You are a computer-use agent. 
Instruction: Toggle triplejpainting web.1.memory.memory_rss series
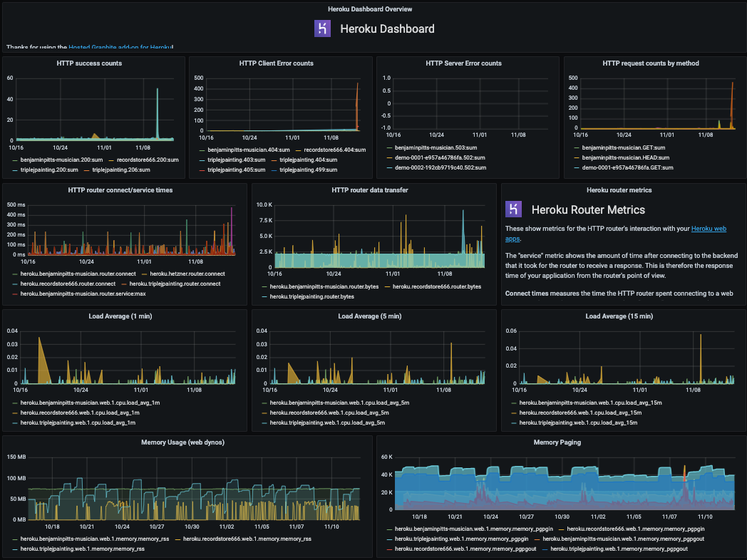pyautogui.click(x=83, y=549)
